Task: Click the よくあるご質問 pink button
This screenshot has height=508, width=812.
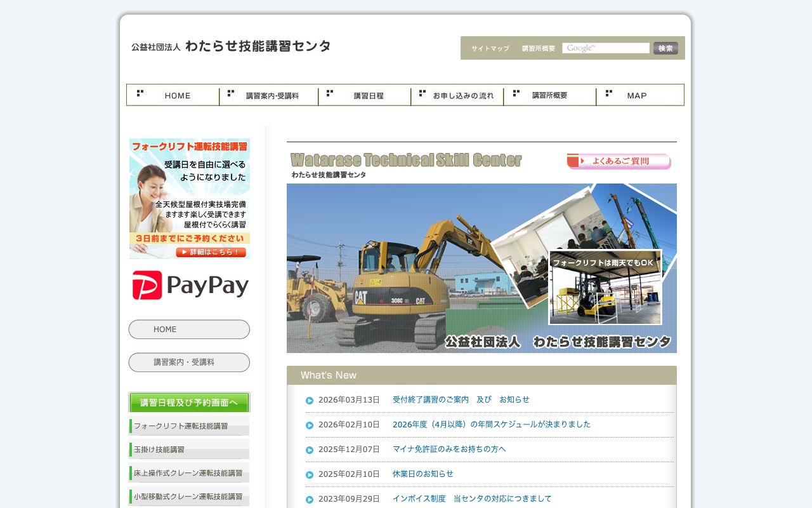Action: [x=619, y=161]
